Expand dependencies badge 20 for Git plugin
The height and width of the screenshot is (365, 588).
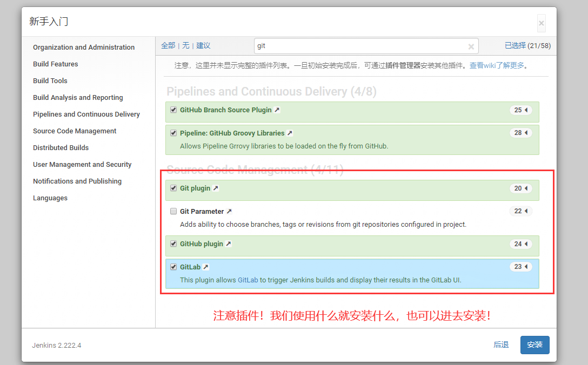(x=521, y=188)
